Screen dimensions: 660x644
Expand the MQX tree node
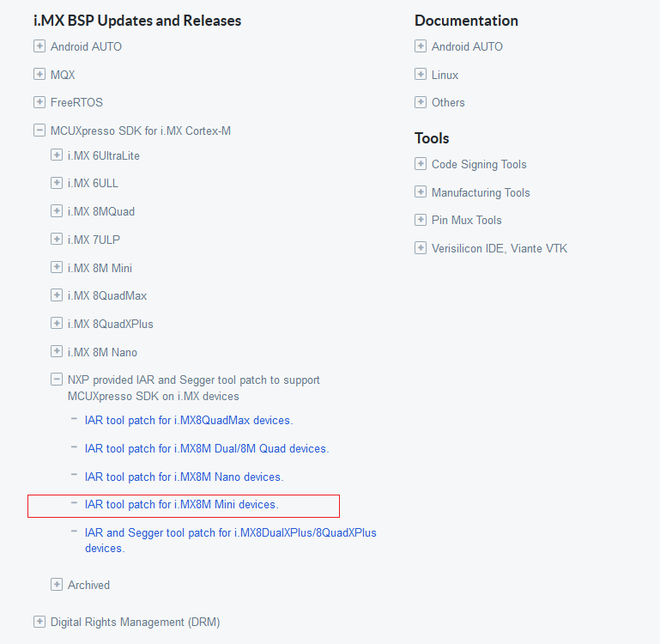39,75
